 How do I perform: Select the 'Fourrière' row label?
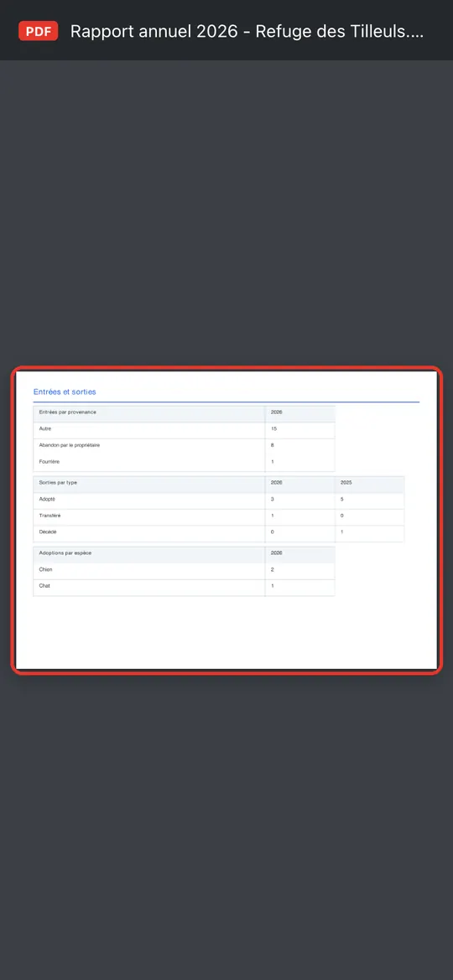coord(49,461)
